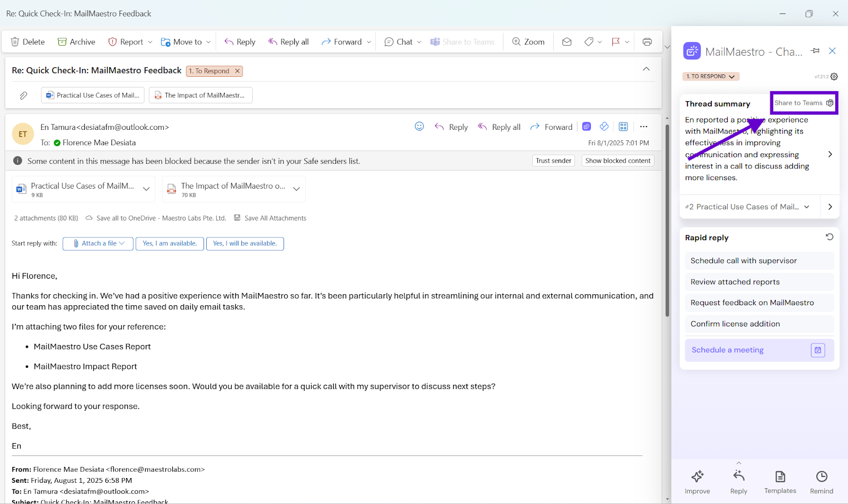Archive the email using the toolbar button
The image size is (848, 504).
point(76,42)
